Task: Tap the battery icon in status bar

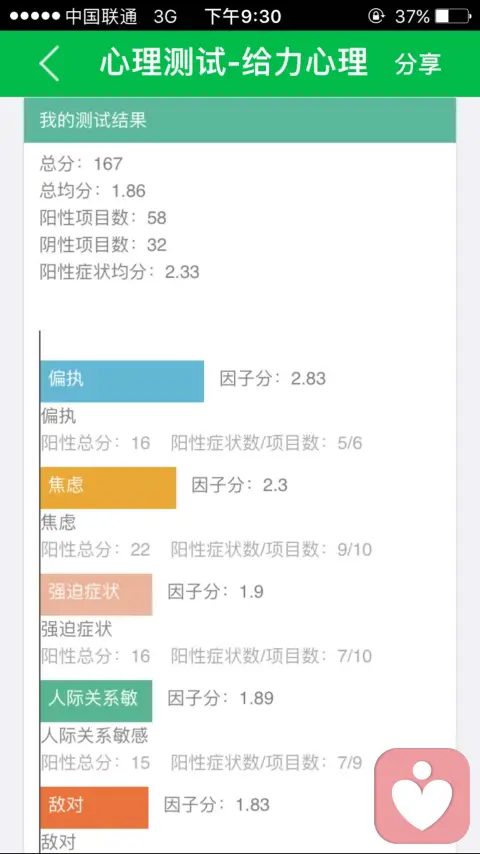Action: 453,16
